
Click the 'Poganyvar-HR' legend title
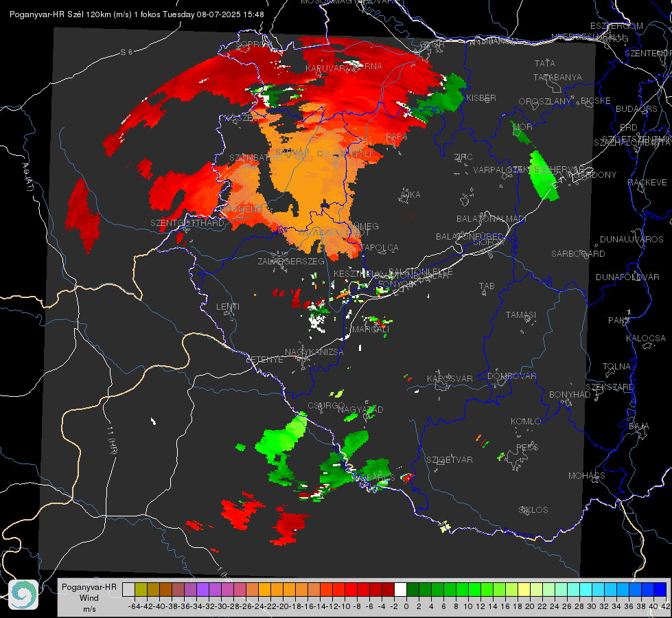click(x=89, y=586)
